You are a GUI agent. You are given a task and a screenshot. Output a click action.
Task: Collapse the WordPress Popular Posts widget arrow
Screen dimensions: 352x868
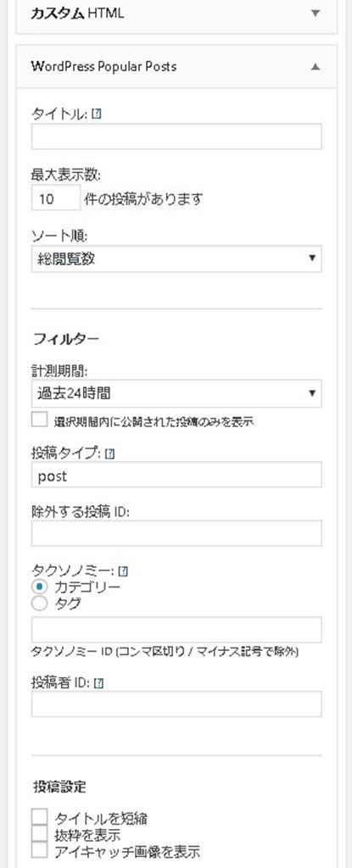coord(316,67)
